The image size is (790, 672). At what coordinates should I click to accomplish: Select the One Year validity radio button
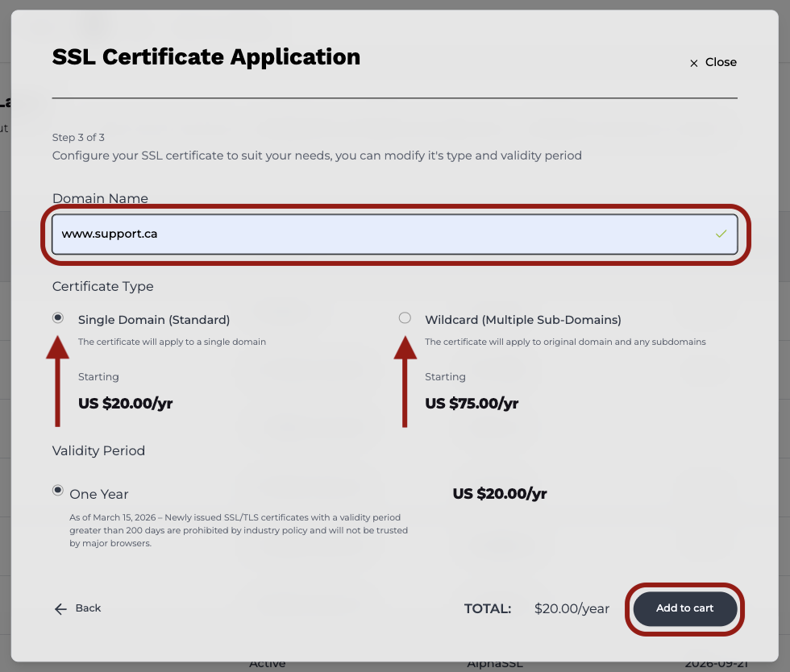click(x=58, y=490)
